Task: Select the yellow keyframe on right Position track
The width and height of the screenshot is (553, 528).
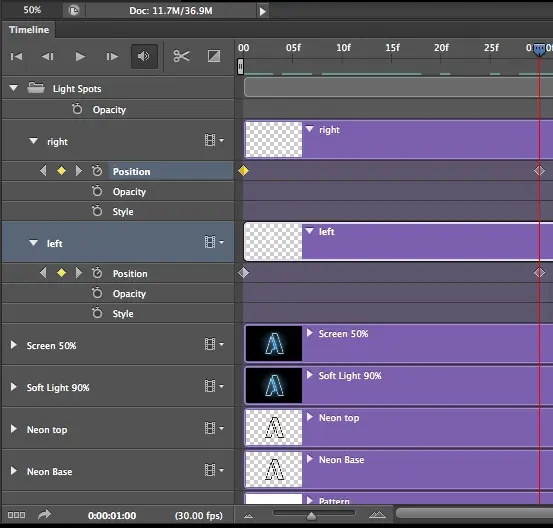Action: pyautogui.click(x=243, y=171)
